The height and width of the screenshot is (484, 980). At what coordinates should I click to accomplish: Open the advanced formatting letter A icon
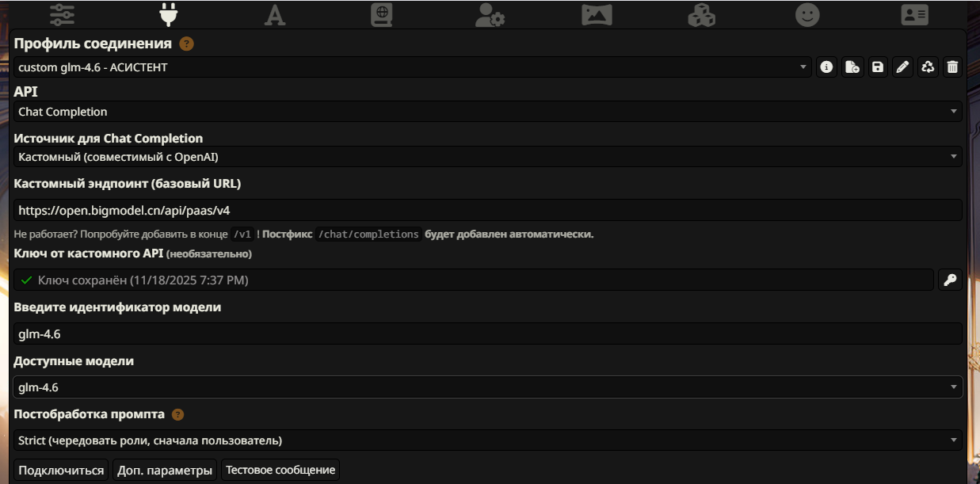coord(275,15)
